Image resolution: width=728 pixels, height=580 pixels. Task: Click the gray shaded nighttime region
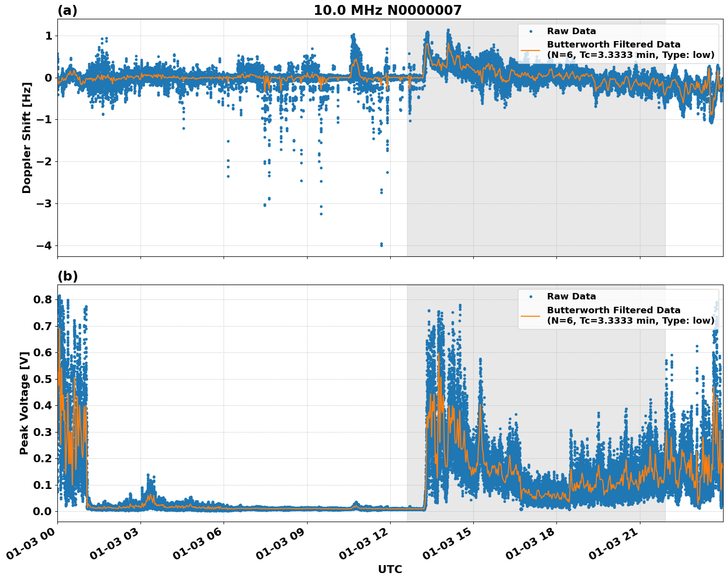(534, 198)
